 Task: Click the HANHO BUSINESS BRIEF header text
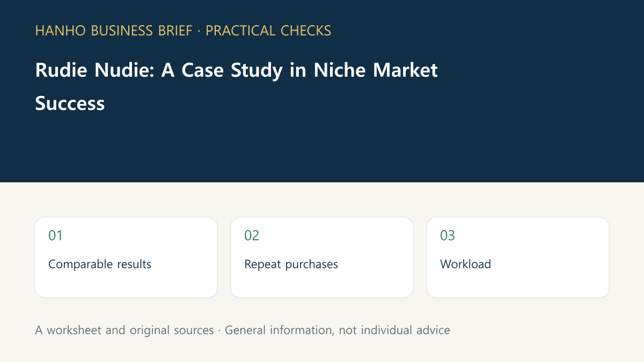point(113,31)
